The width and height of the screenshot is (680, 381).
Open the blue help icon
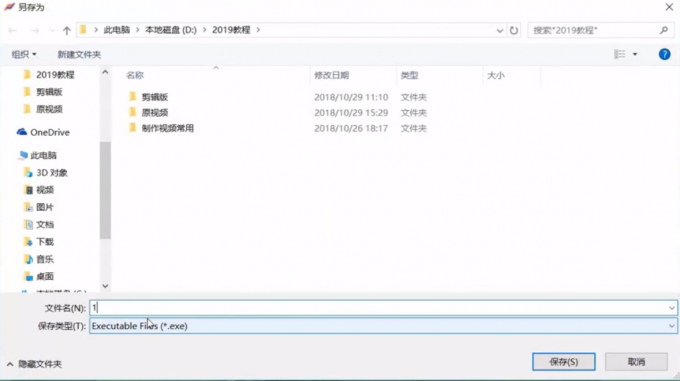coord(664,54)
